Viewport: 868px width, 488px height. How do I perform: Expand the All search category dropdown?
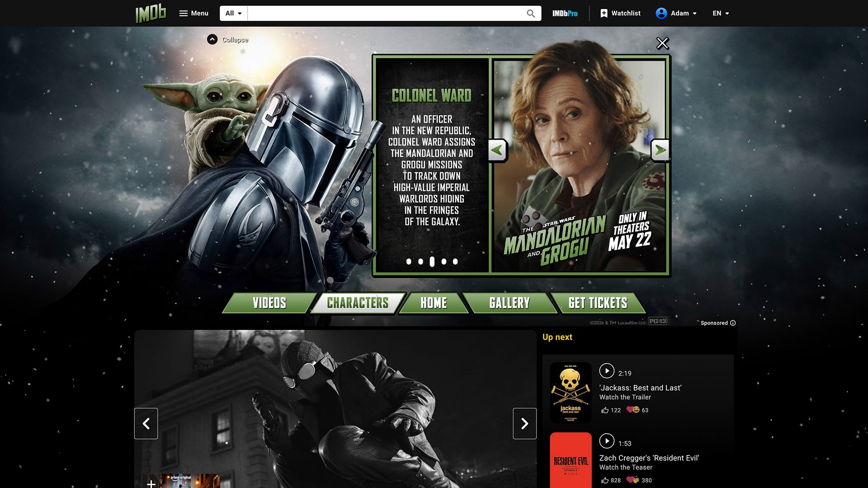[x=233, y=13]
